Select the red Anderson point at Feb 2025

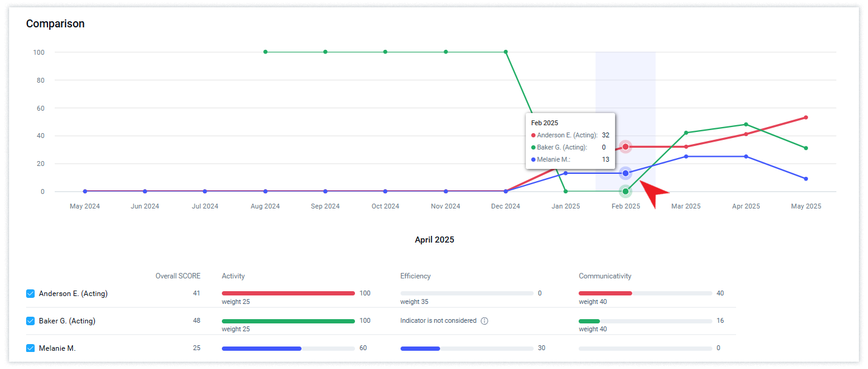click(x=625, y=147)
